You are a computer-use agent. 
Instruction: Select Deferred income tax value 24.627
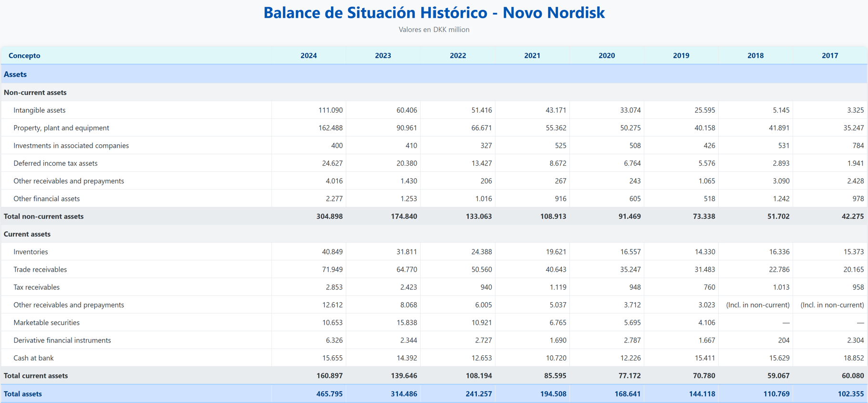coord(332,163)
